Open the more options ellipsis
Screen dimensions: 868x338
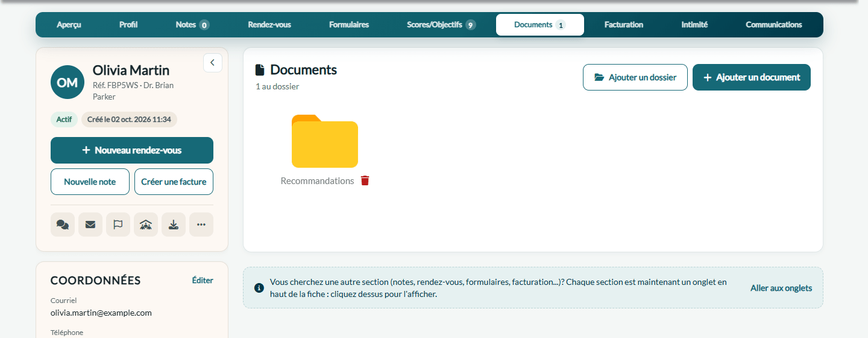coord(201,225)
